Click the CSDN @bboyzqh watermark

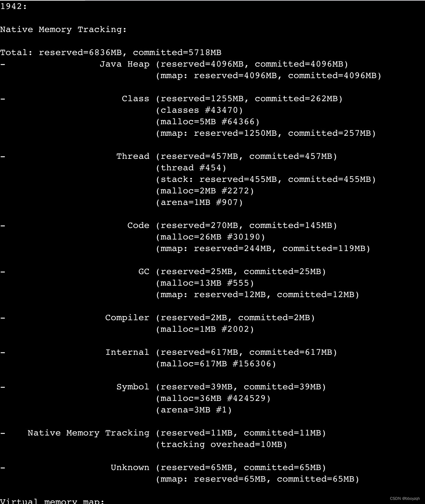tap(405, 499)
